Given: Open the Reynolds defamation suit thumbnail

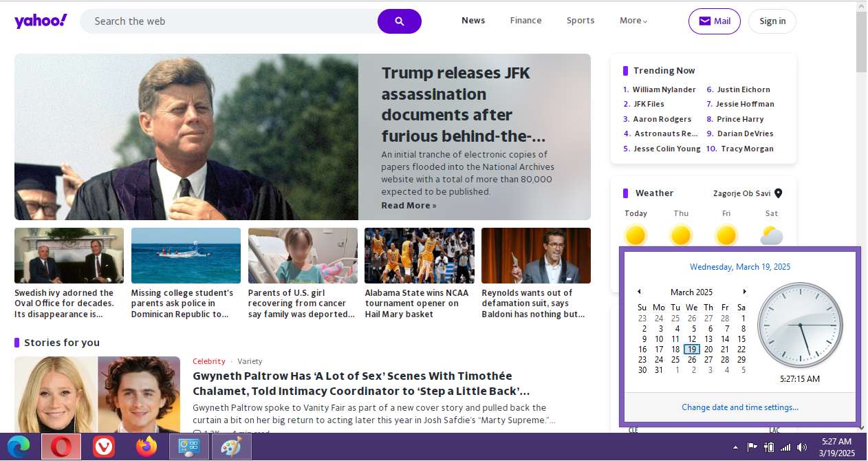Looking at the screenshot, I should [536, 255].
